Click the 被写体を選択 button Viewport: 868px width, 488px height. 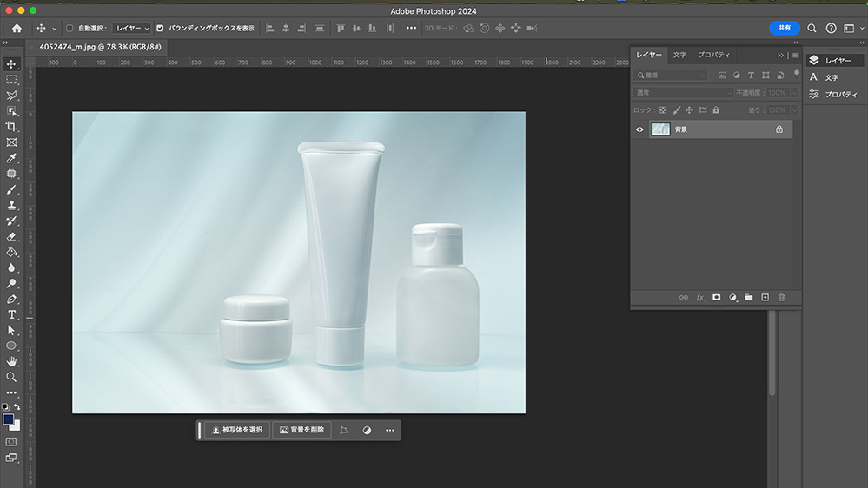236,430
